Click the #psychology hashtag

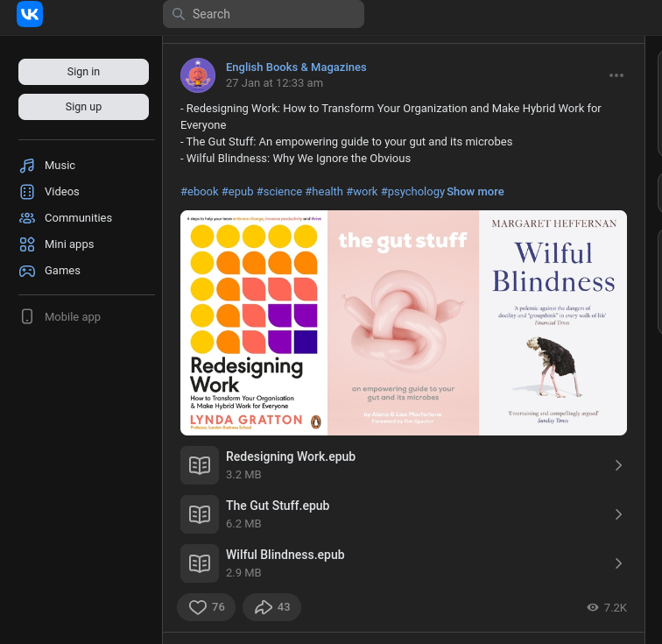tap(413, 192)
